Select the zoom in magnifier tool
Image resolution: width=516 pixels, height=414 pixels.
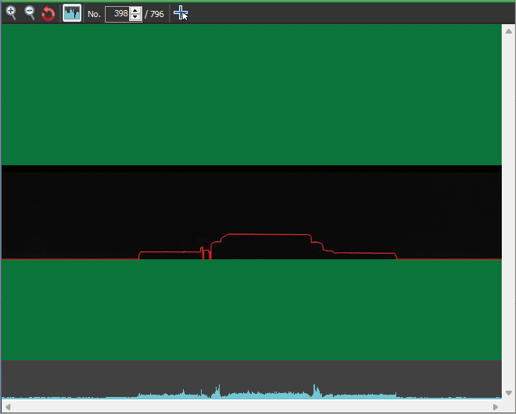(x=11, y=13)
